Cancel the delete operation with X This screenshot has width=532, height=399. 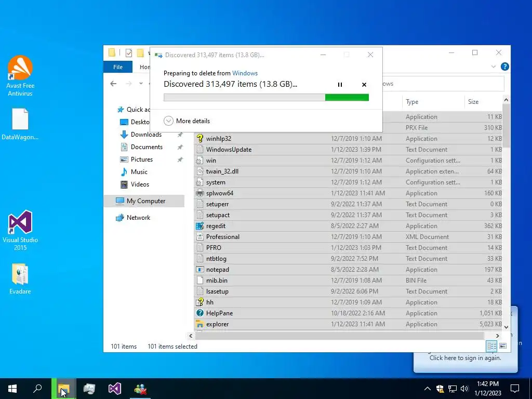click(364, 85)
